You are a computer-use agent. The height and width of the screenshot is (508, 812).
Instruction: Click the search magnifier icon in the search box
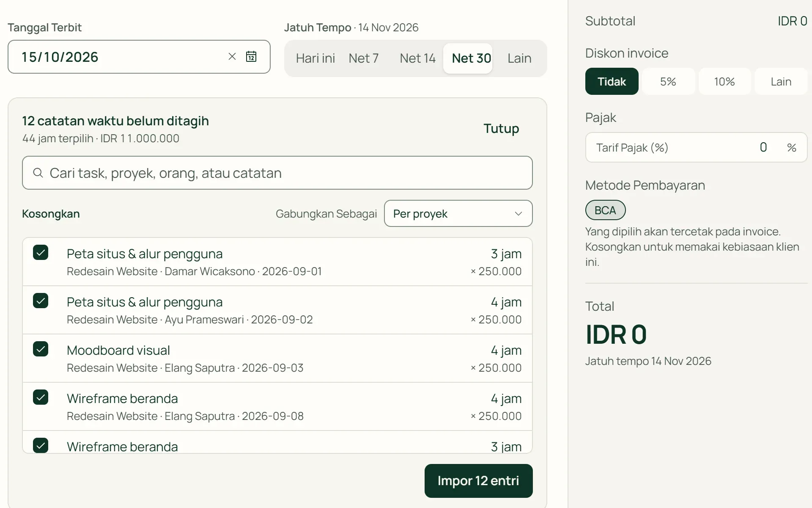pos(38,173)
